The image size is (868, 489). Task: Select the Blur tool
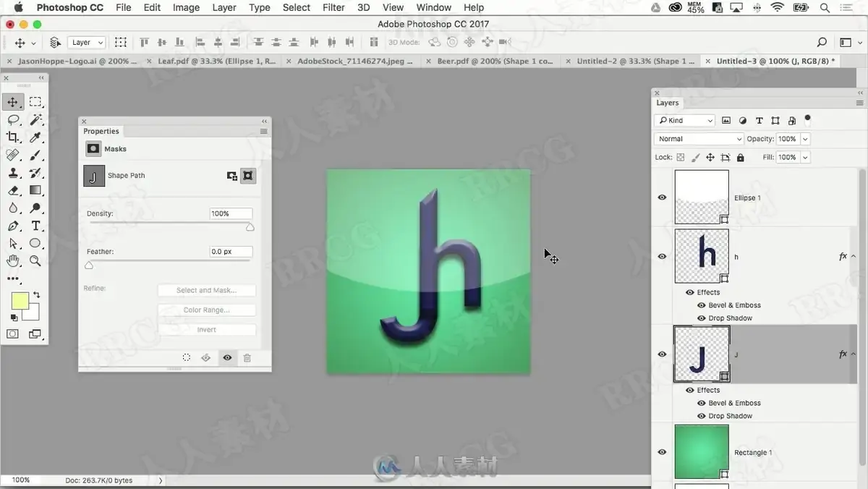13,208
